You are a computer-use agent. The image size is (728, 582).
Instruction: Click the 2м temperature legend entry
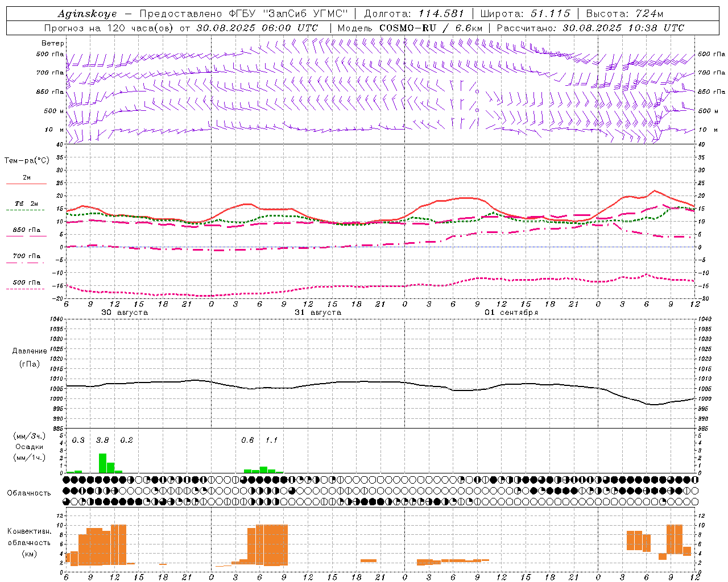coord(27,178)
